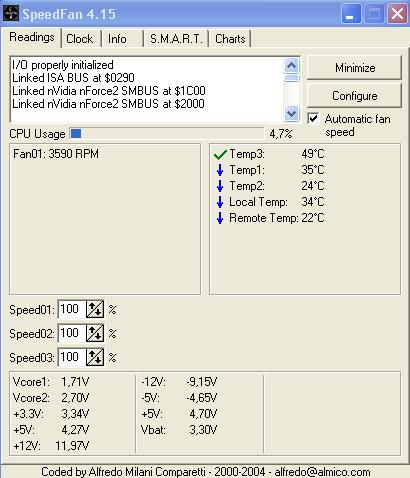Viewport: 410px width, 478px height.
Task: Click the Vcore2 2,70V reading
Action: [x=51, y=398]
